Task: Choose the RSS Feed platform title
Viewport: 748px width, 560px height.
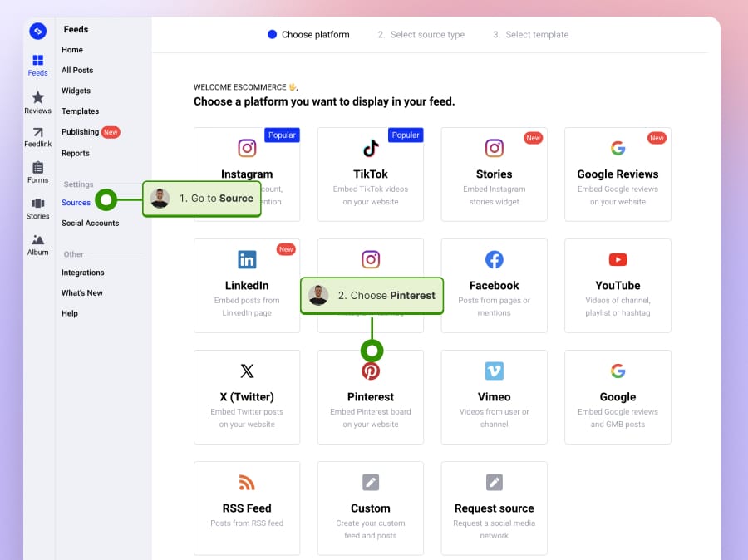Action: [247, 508]
